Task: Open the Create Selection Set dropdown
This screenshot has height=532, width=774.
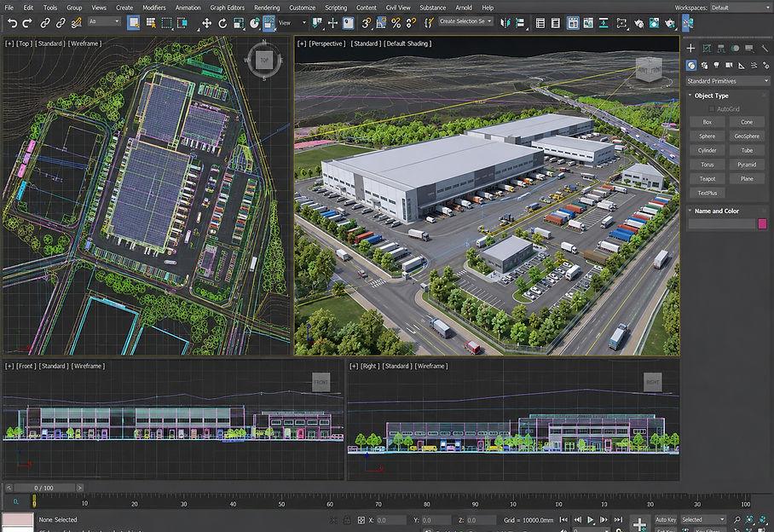Action: click(465, 21)
